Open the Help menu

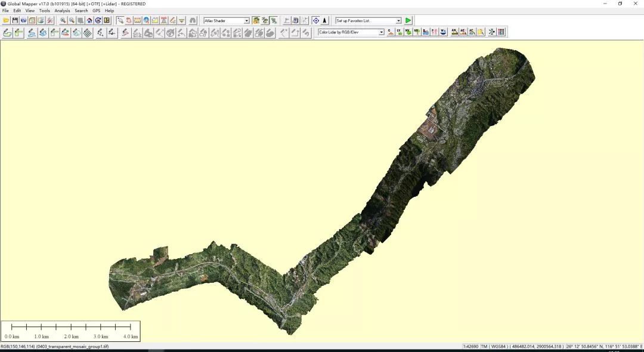coord(109,11)
